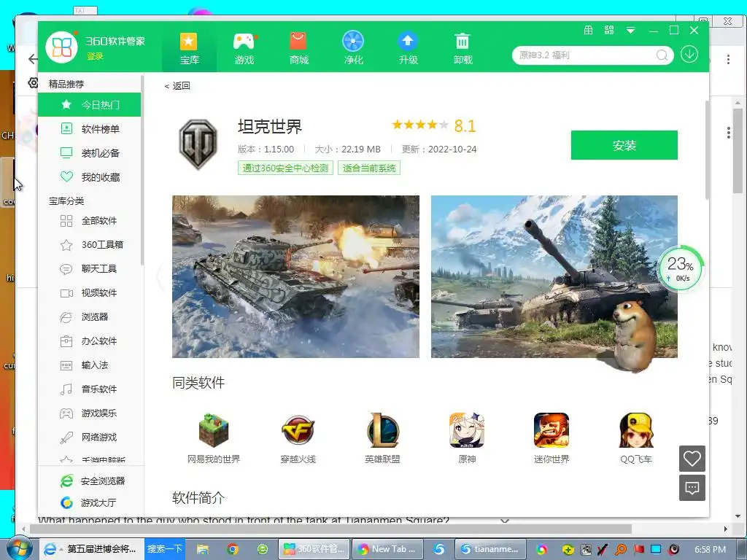Click the magnifier search icon
This screenshot has width=747, height=560.
coord(662,55)
